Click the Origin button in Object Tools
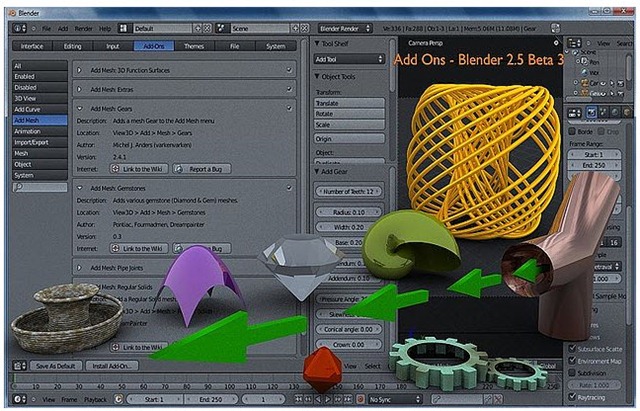Image resolution: width=640 pixels, height=411 pixels. coord(349,139)
